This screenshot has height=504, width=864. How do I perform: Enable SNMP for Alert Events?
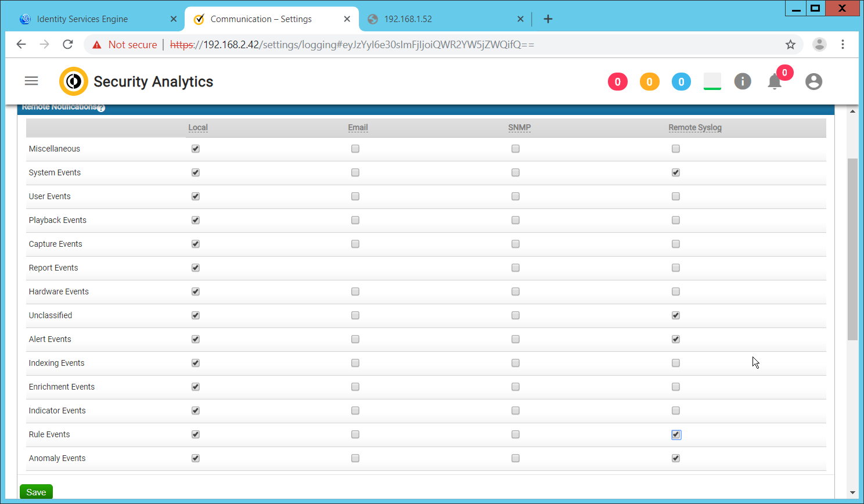pos(516,339)
